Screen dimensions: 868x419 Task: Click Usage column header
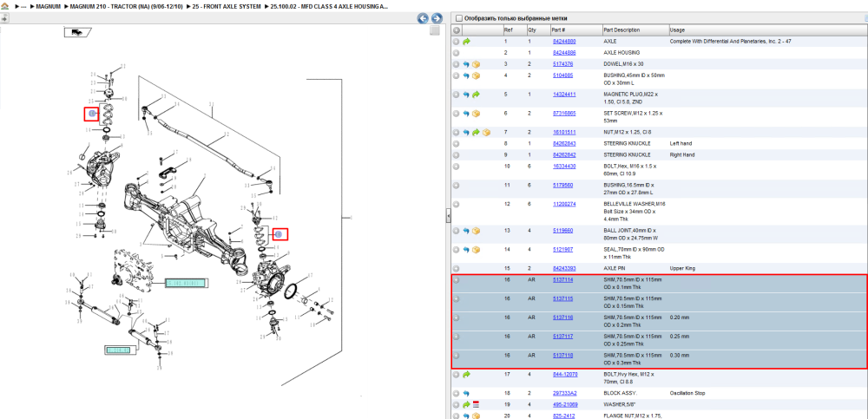point(767,29)
